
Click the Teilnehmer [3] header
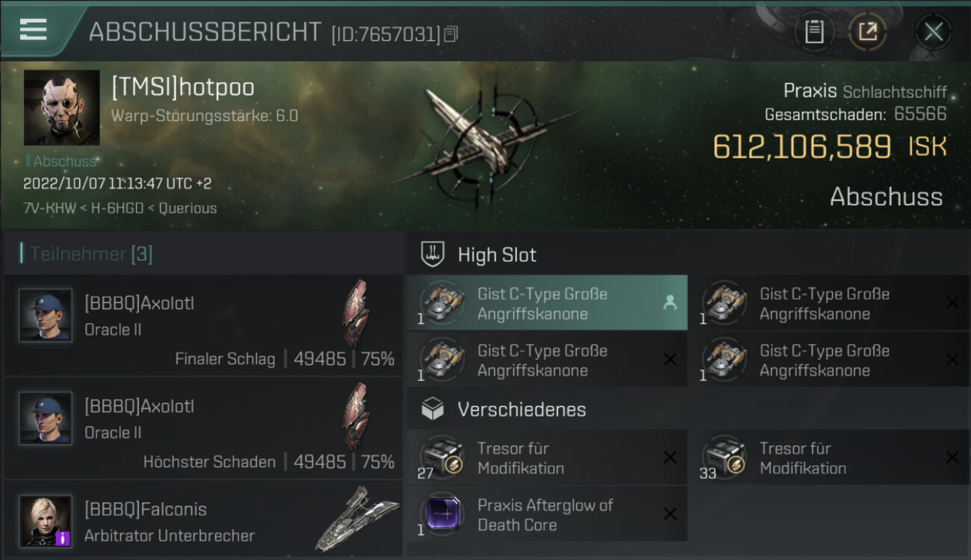[91, 255]
